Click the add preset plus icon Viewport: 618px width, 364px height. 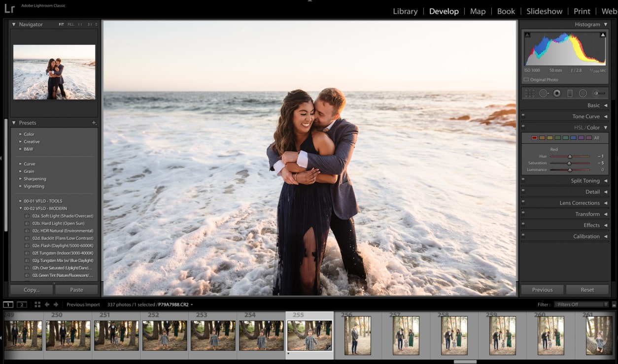[94, 123]
